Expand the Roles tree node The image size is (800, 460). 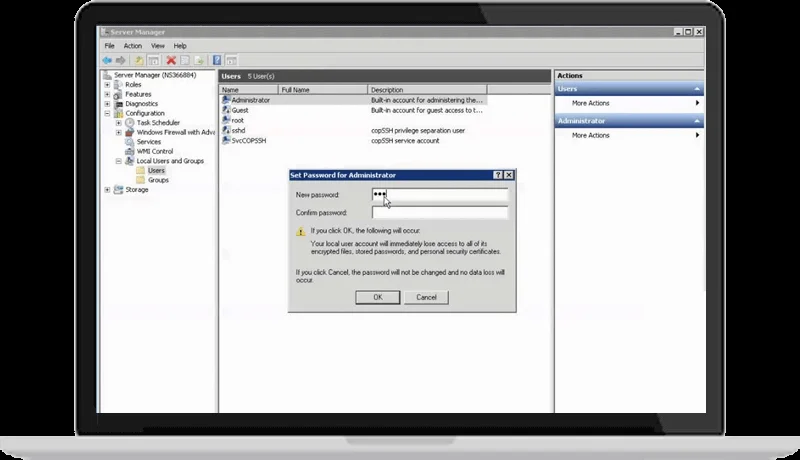point(107,85)
